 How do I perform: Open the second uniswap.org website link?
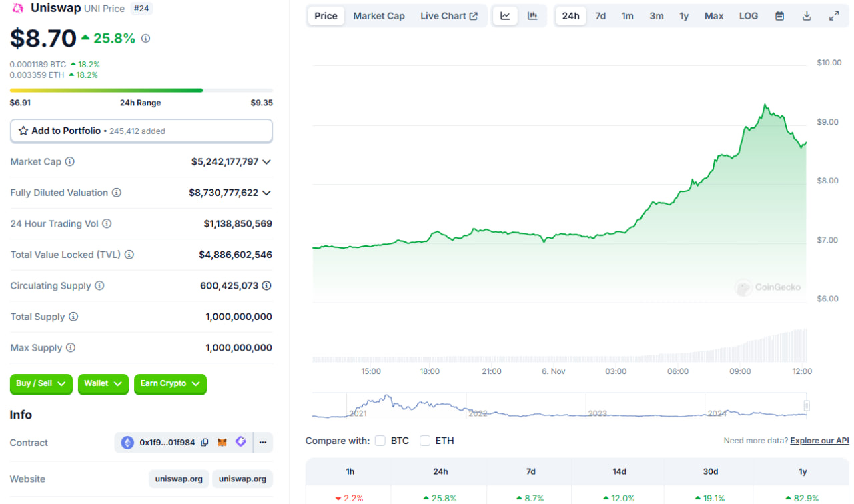click(242, 479)
